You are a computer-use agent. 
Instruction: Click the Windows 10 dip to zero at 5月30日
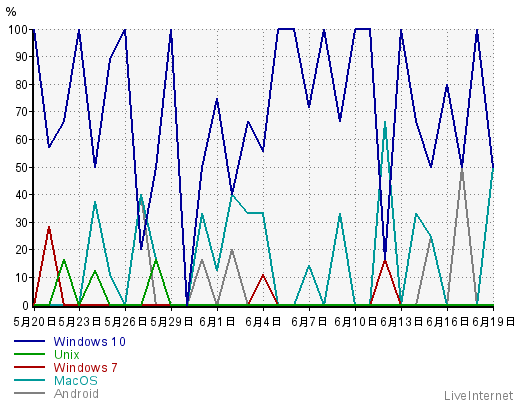187,304
